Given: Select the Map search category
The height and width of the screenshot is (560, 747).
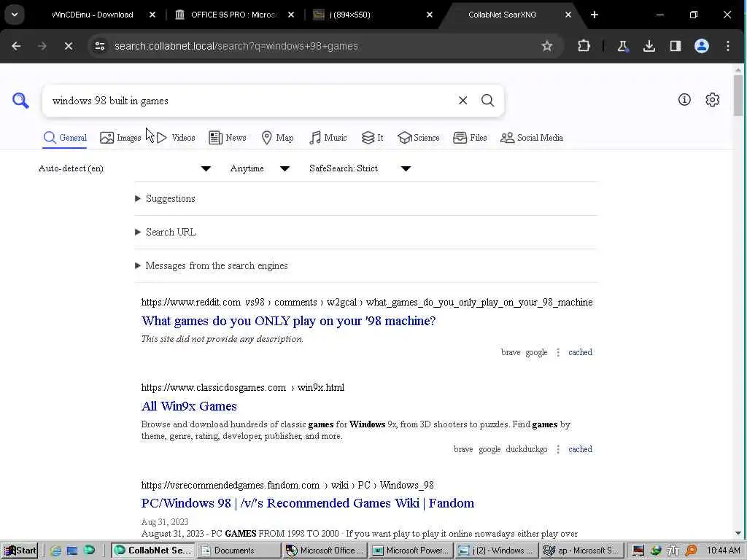Looking at the screenshot, I should 277,138.
